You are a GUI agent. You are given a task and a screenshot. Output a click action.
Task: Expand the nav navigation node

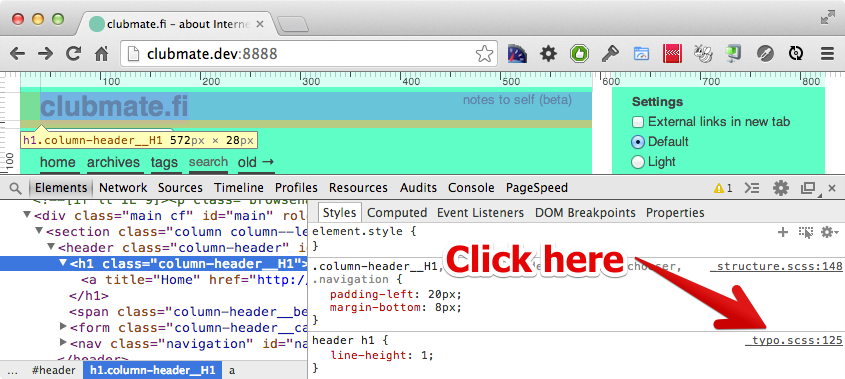[x=63, y=343]
